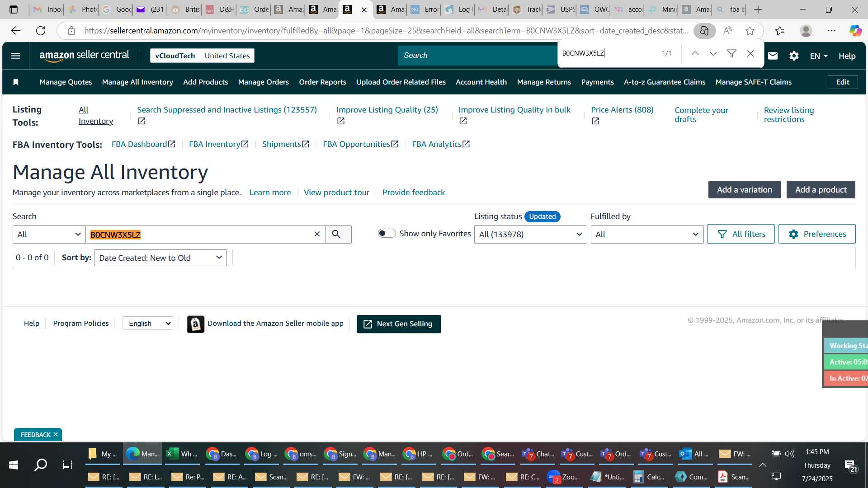The height and width of the screenshot is (488, 868).
Task: Open the vCloudTech United States account switcher
Action: [x=202, y=56]
